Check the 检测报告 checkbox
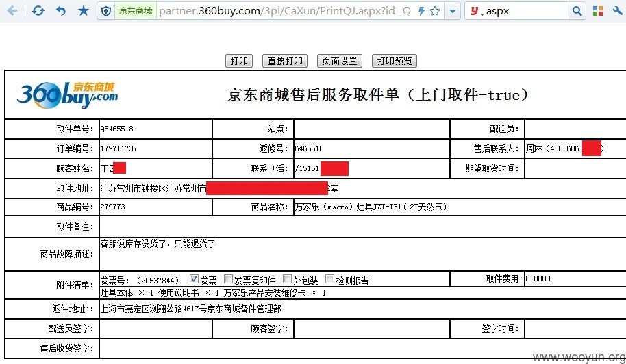Viewport: 626px width, 364px height. (x=329, y=278)
